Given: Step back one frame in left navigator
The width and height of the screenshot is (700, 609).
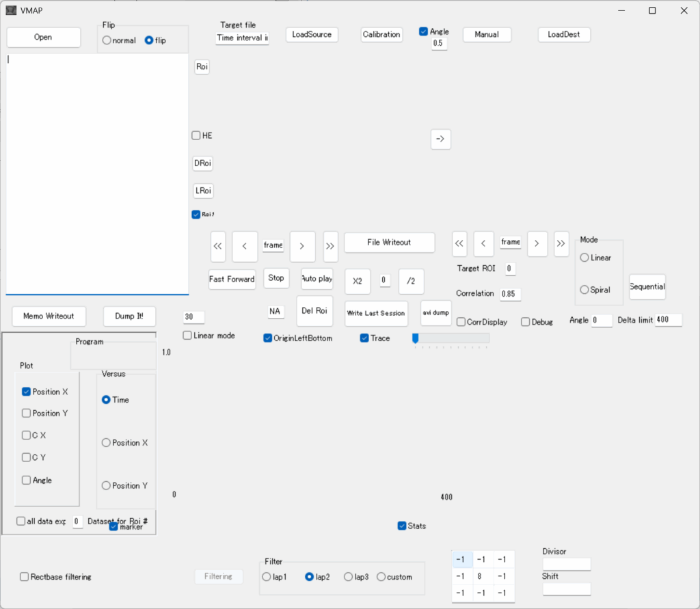Looking at the screenshot, I should click(x=245, y=246).
